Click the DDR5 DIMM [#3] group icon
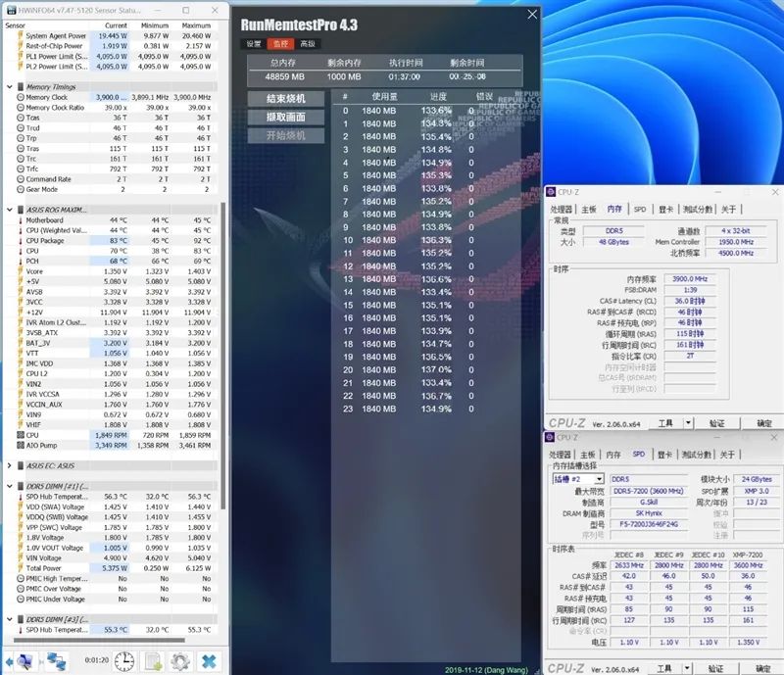This screenshot has width=784, height=675. 21,619
